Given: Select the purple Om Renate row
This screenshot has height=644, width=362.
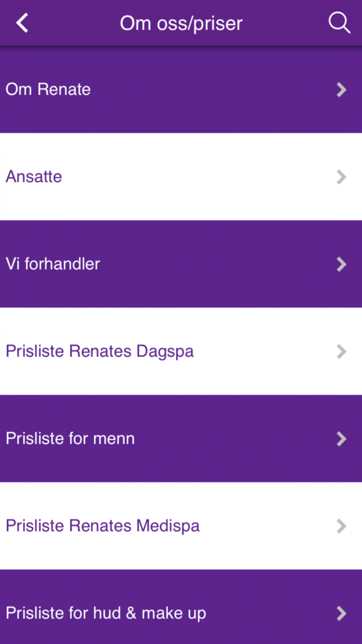Looking at the screenshot, I should [181, 90].
